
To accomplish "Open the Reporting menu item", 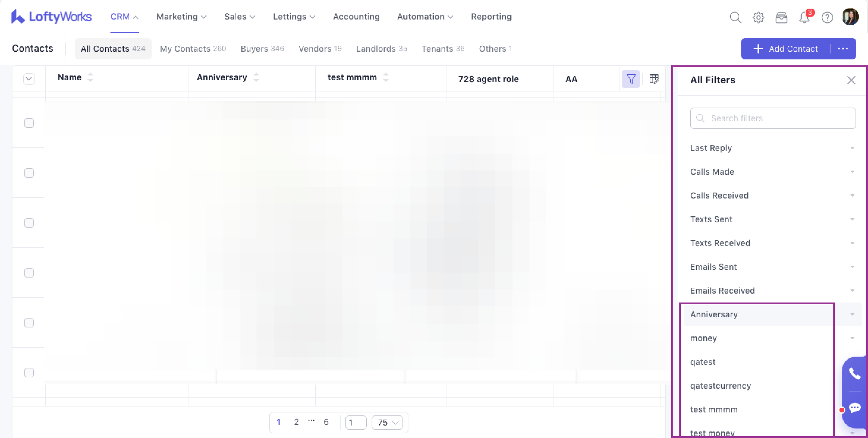I will (x=491, y=17).
